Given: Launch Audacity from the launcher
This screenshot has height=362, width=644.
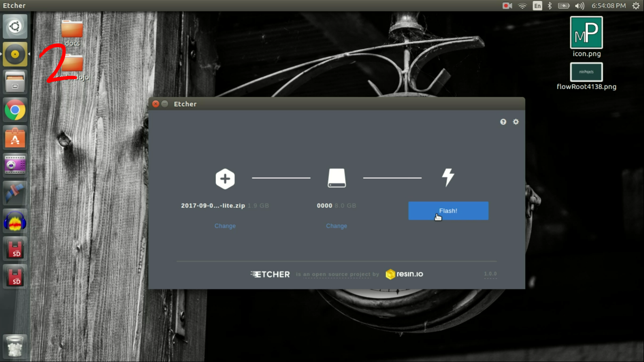Looking at the screenshot, I should point(15,221).
